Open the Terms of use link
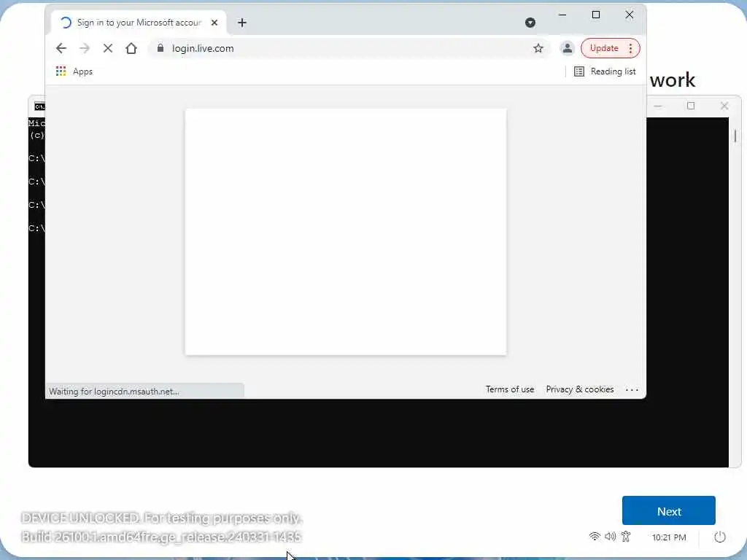 [510, 389]
